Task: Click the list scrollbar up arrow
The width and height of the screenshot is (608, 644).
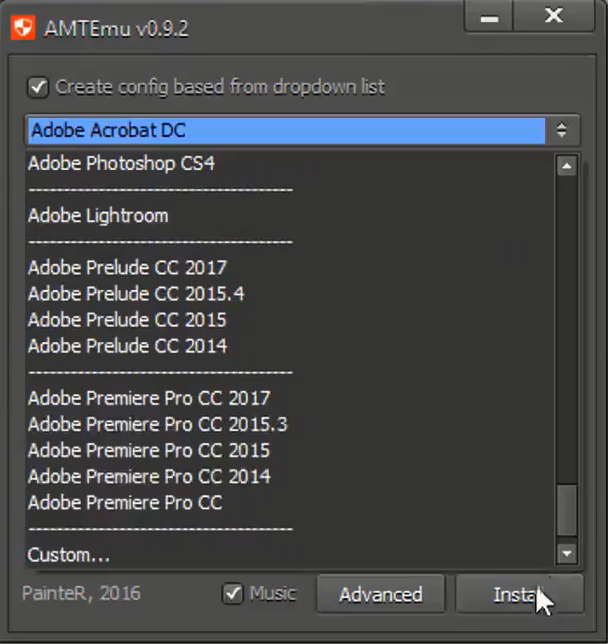Action: (x=567, y=166)
